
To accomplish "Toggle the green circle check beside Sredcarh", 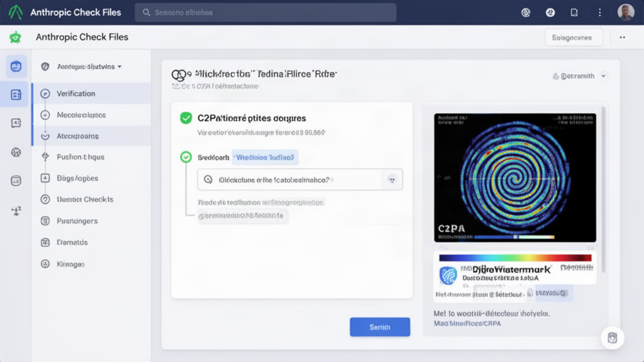I will tap(186, 156).
